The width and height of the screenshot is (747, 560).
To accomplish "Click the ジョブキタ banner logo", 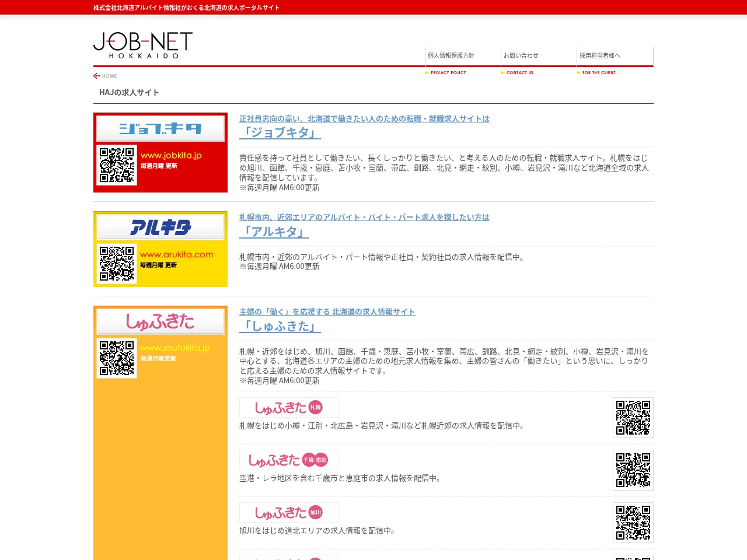I will 160,128.
